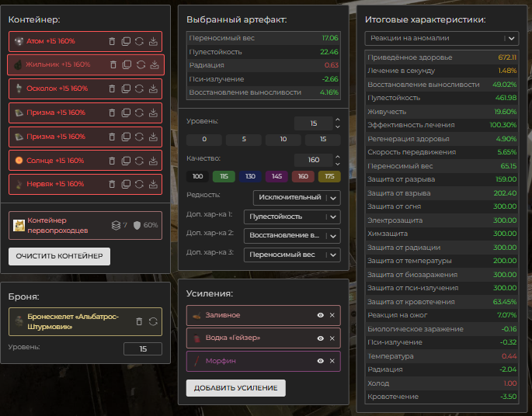Load the Атом artifact with download icon
532x416 pixels.
(153, 41)
